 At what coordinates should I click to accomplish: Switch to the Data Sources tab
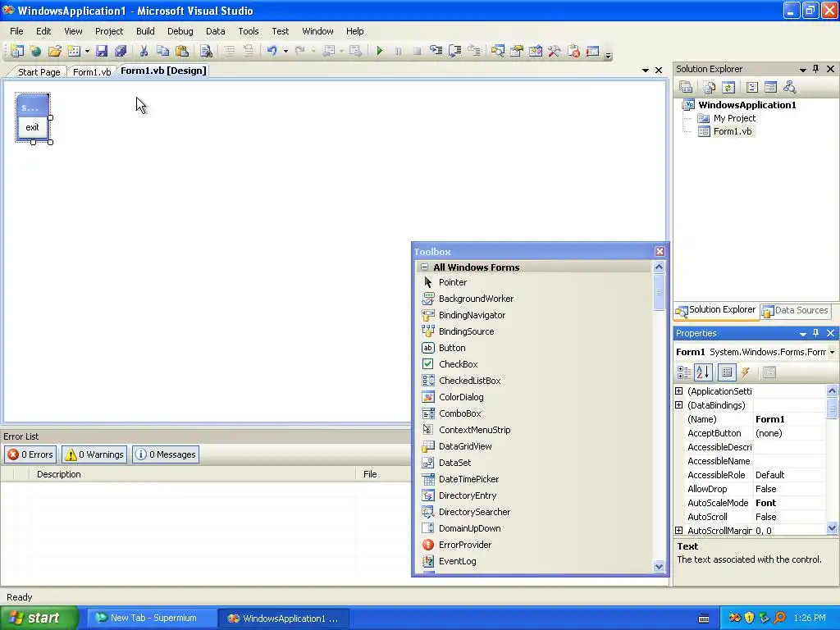pos(796,310)
